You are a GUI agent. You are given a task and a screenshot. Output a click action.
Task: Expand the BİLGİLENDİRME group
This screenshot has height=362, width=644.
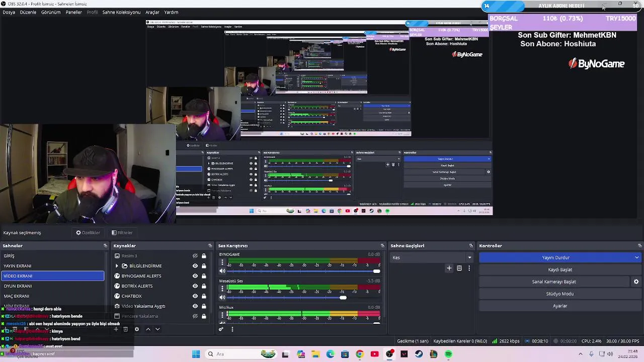[x=117, y=266]
